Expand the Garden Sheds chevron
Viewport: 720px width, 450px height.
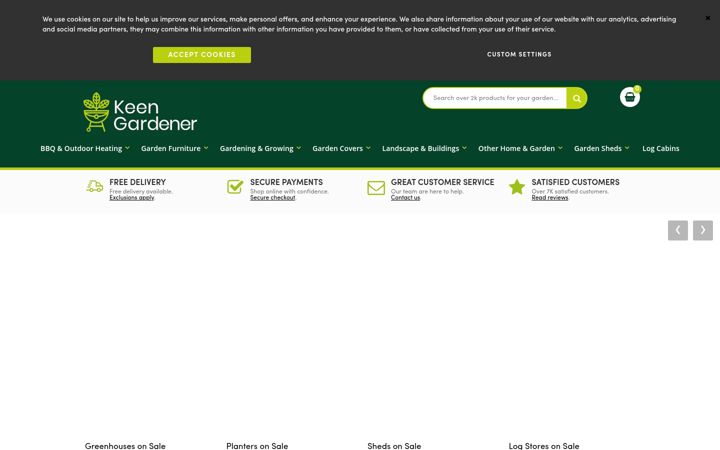point(627,148)
